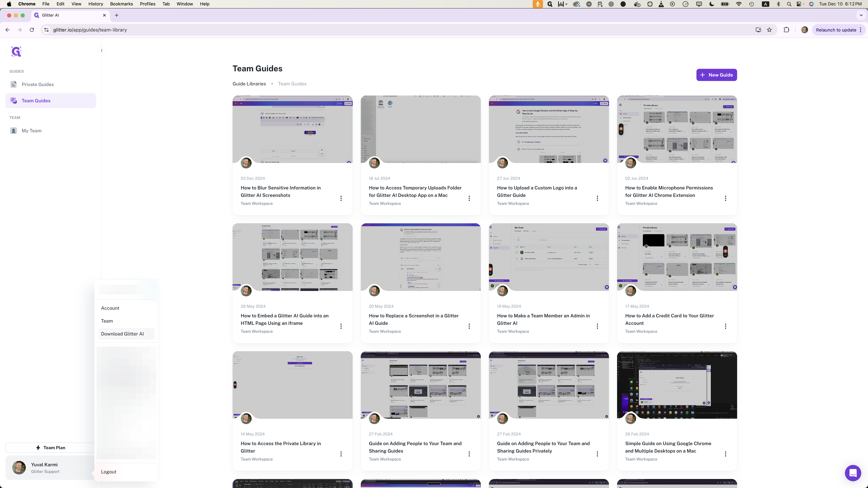
Task: Click author avatar on Embed iframe guide
Action: (x=246, y=291)
